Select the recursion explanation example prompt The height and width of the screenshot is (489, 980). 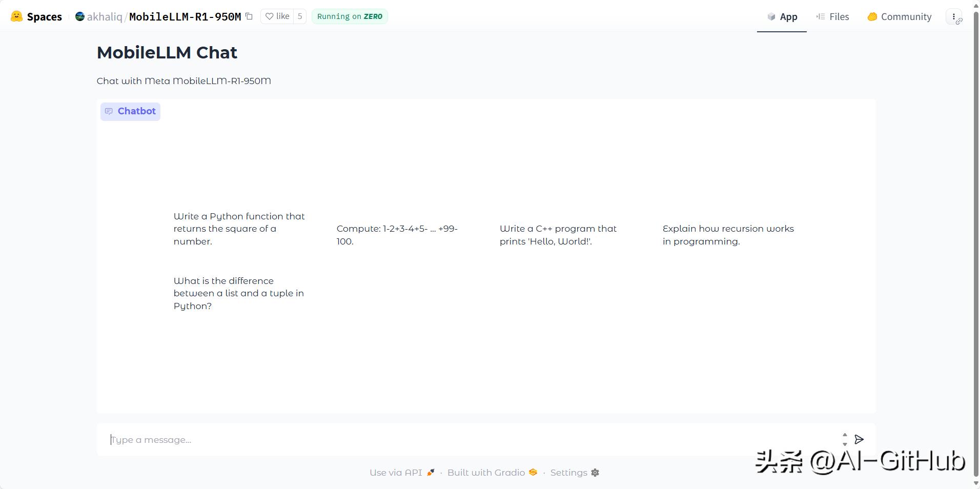click(728, 235)
